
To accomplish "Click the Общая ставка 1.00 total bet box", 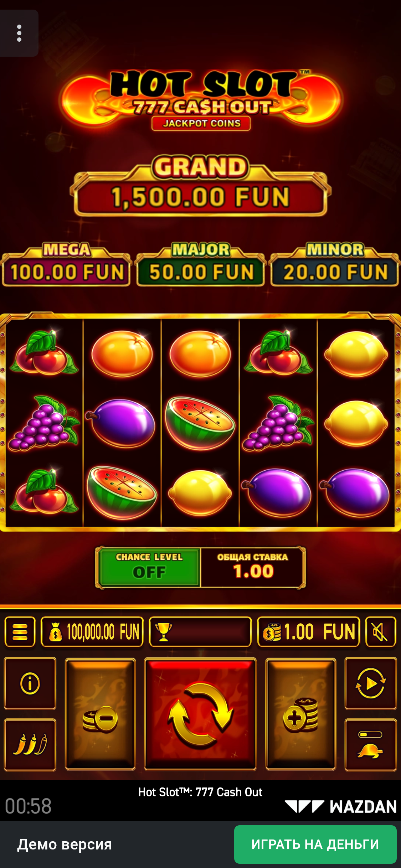I will 252,567.
